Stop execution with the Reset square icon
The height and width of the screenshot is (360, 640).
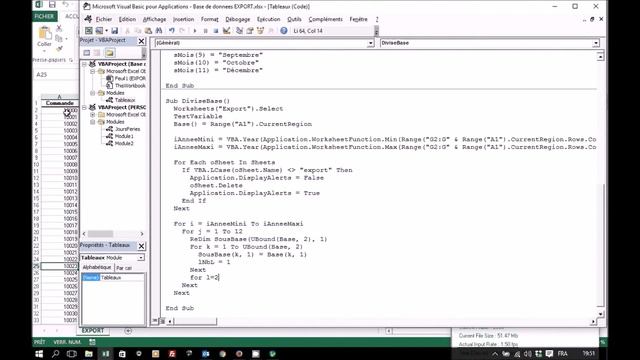[x=216, y=31]
